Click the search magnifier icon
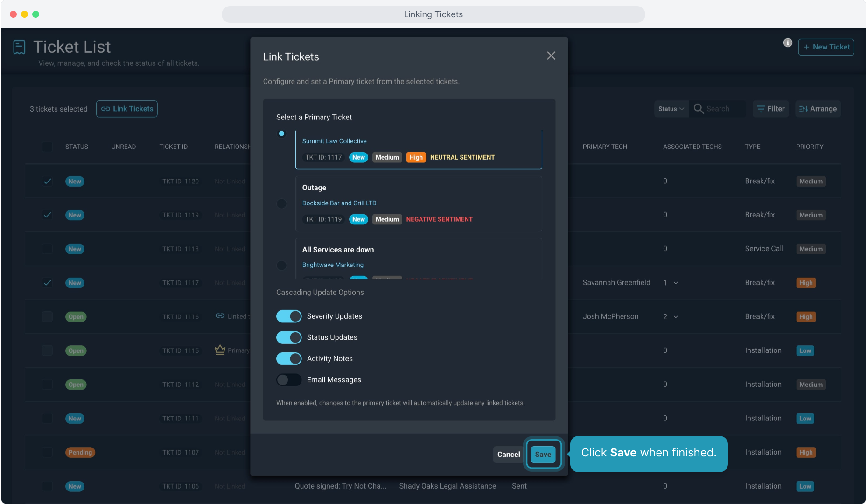The width and height of the screenshot is (867, 504). [x=699, y=109]
